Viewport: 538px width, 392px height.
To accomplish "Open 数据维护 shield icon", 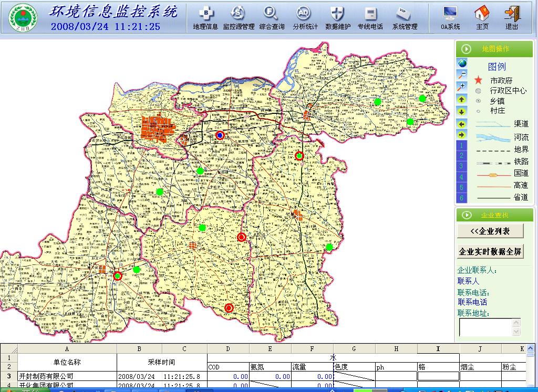I will point(338,18).
